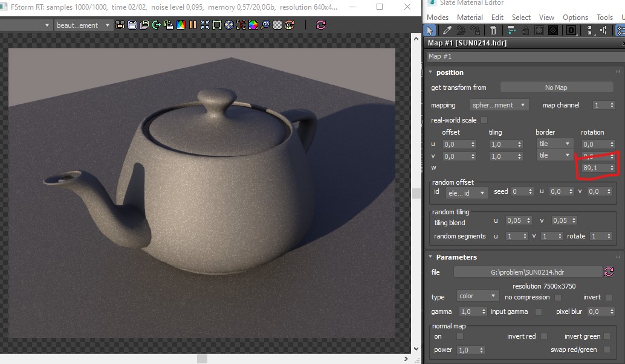Open the leftmost FStorm toolbar dropdown
The image size is (625, 364).
25,25
